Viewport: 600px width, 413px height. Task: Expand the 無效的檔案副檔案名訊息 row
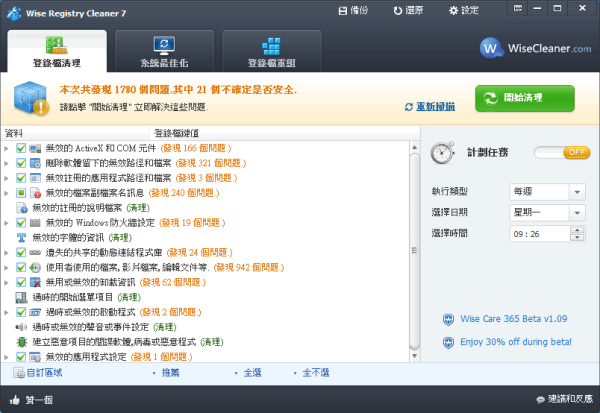[7, 193]
